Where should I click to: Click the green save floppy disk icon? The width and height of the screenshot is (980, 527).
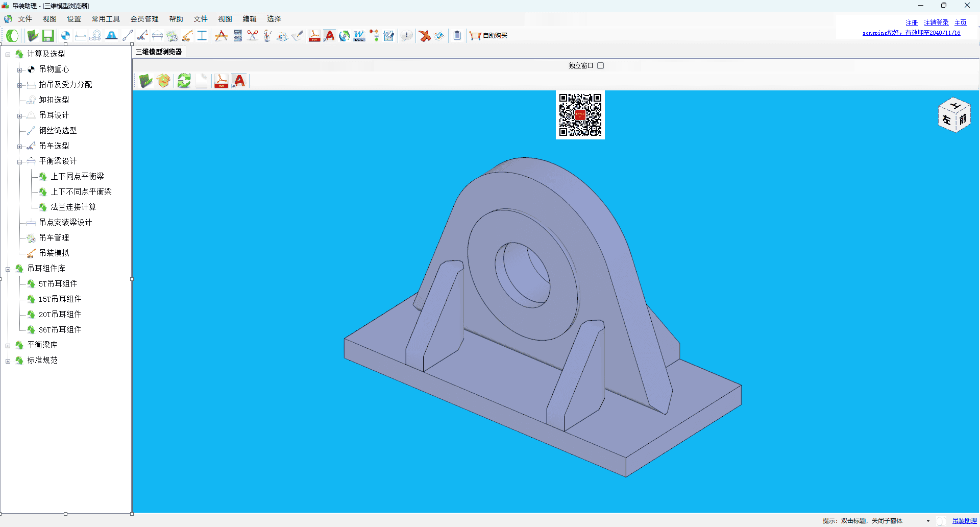click(x=48, y=36)
